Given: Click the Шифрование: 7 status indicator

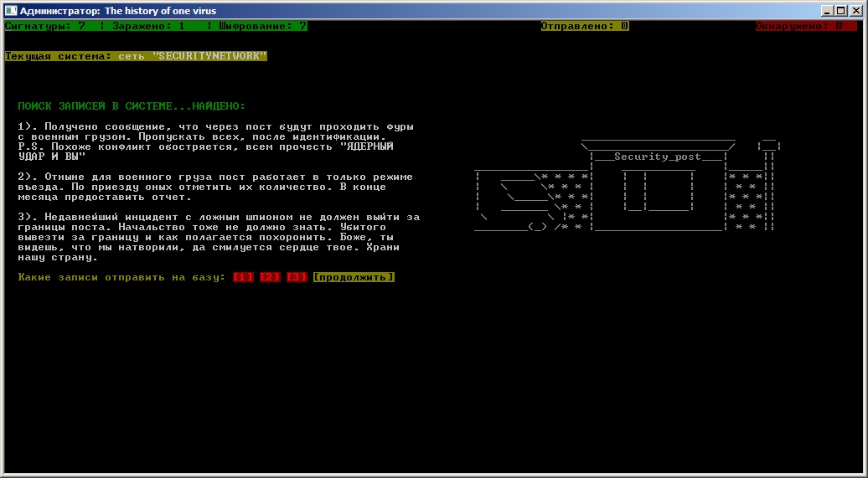Looking at the screenshot, I should (263, 26).
